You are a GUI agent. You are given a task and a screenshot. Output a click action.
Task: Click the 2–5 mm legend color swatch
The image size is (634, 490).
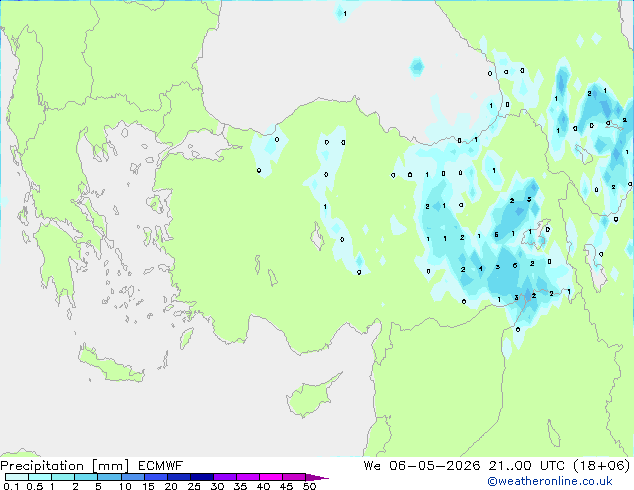86,477
